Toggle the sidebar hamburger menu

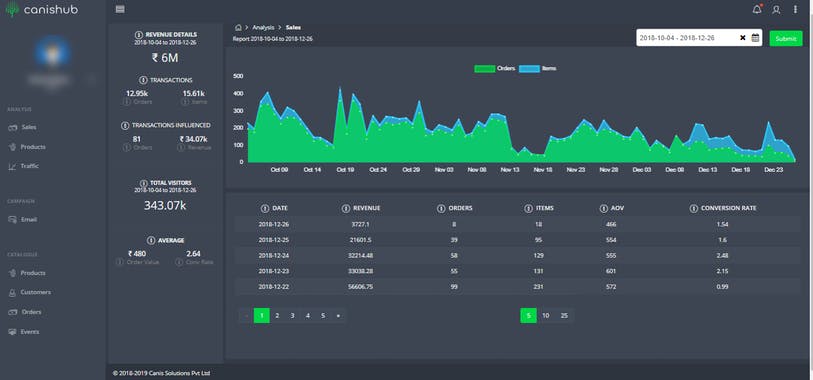(x=120, y=9)
